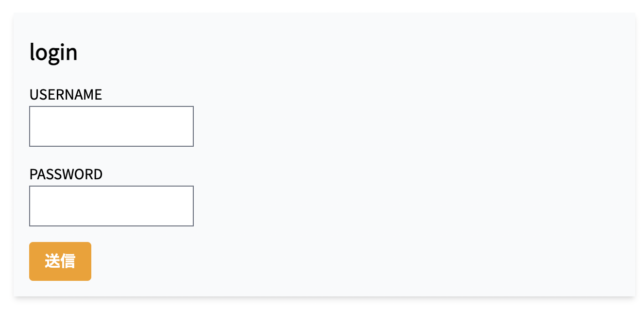Click the USERNAME label text

(66, 95)
